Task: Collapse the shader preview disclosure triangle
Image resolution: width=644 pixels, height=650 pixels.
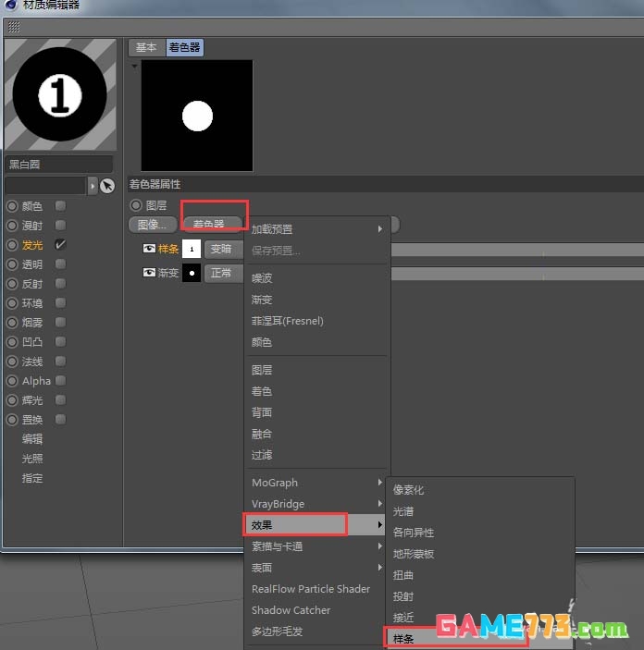Action: click(x=134, y=66)
